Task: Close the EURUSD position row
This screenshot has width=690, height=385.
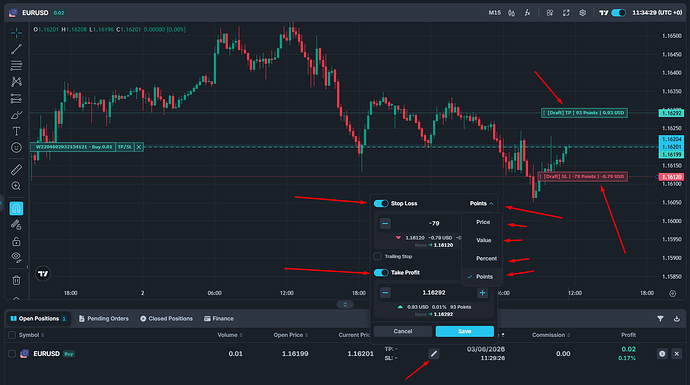Action: (x=677, y=354)
